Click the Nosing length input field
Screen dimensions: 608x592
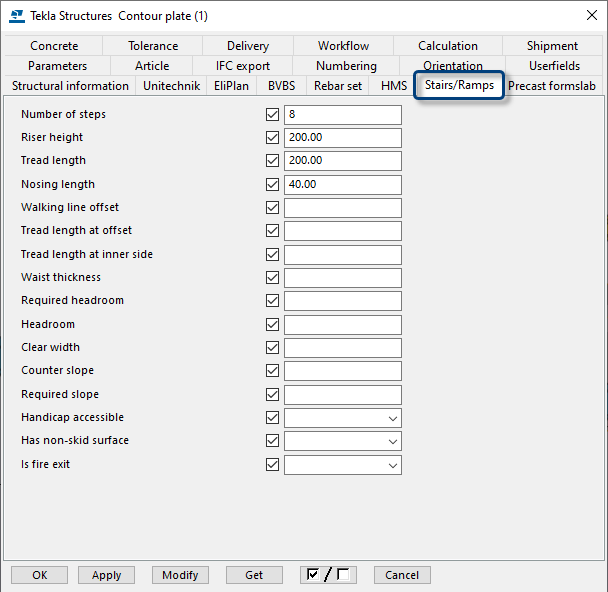[342, 185]
